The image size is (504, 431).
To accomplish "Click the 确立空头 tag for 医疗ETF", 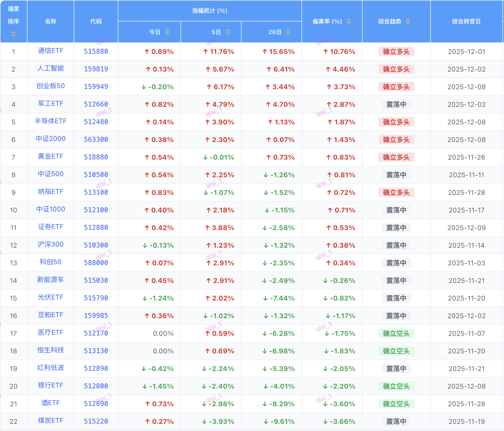I will 396,333.
